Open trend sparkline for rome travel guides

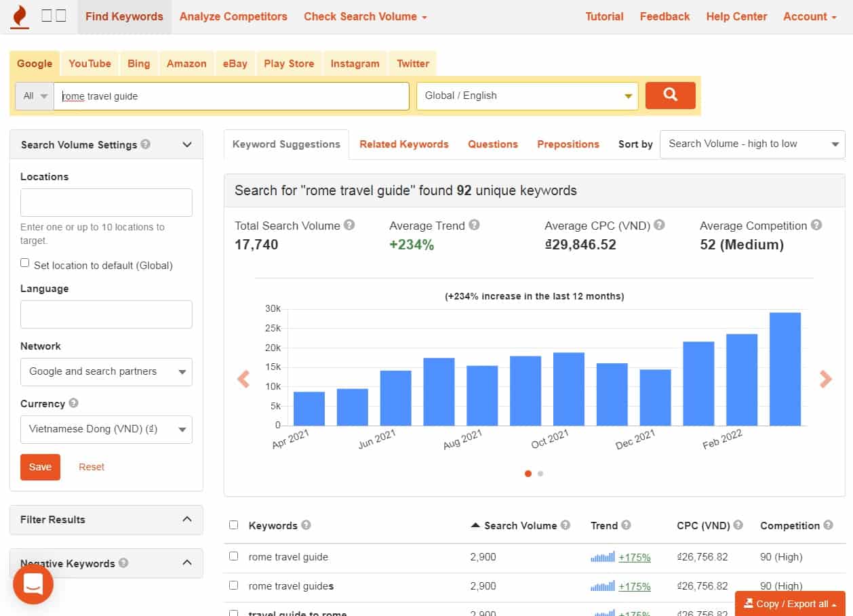[x=603, y=586]
